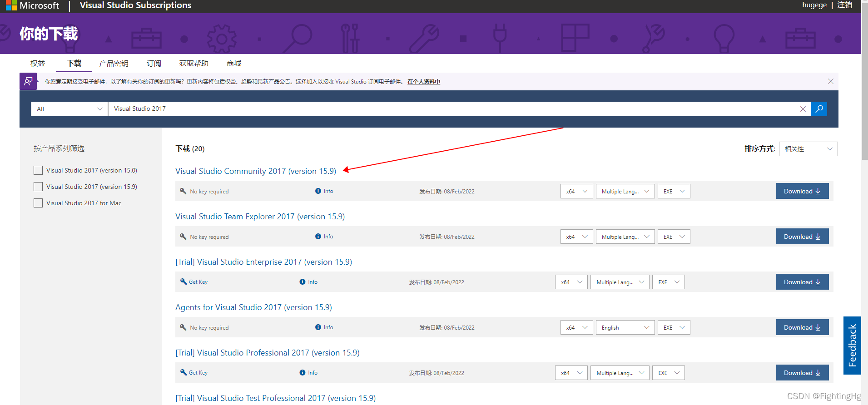
Task: Open x64 dropdown for Professional 2017 trial
Action: [571, 373]
